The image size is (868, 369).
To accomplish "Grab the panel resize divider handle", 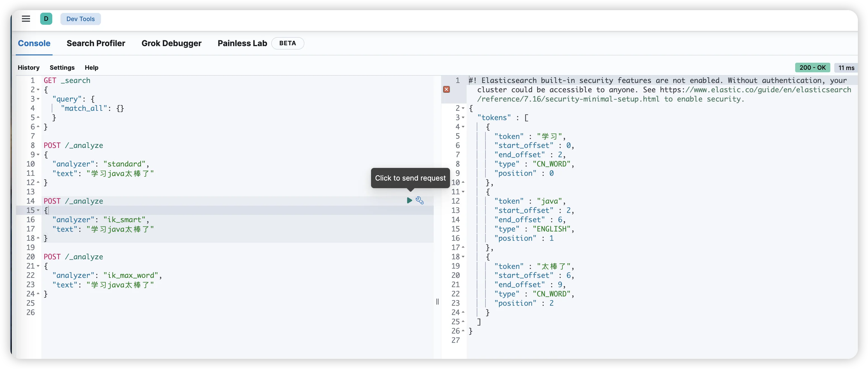I will [x=437, y=301].
